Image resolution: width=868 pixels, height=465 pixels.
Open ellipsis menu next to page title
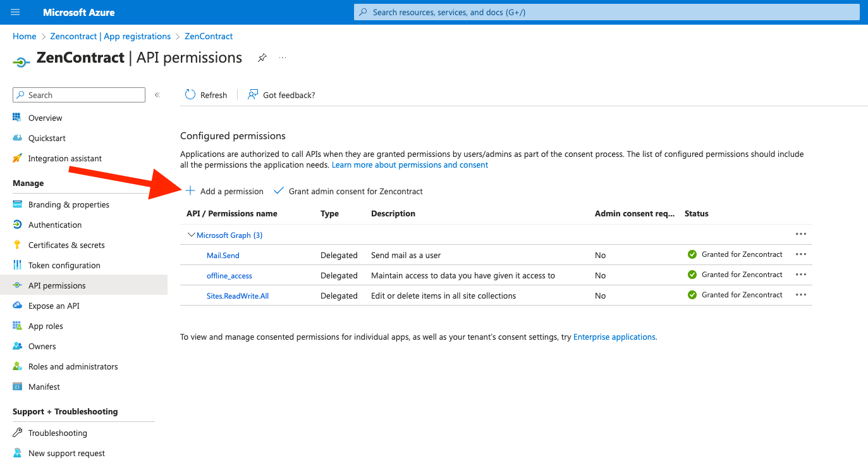coord(283,58)
